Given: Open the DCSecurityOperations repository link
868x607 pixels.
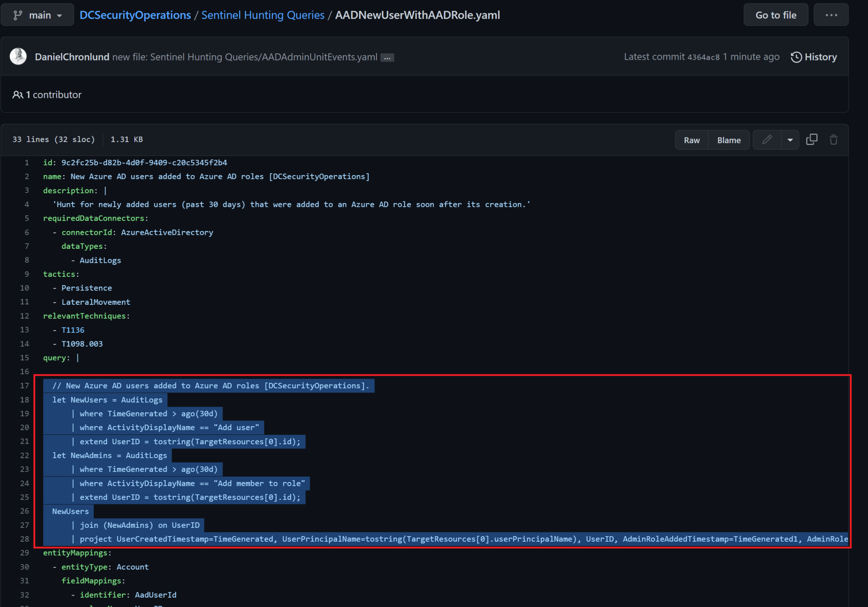Looking at the screenshot, I should click(x=135, y=14).
